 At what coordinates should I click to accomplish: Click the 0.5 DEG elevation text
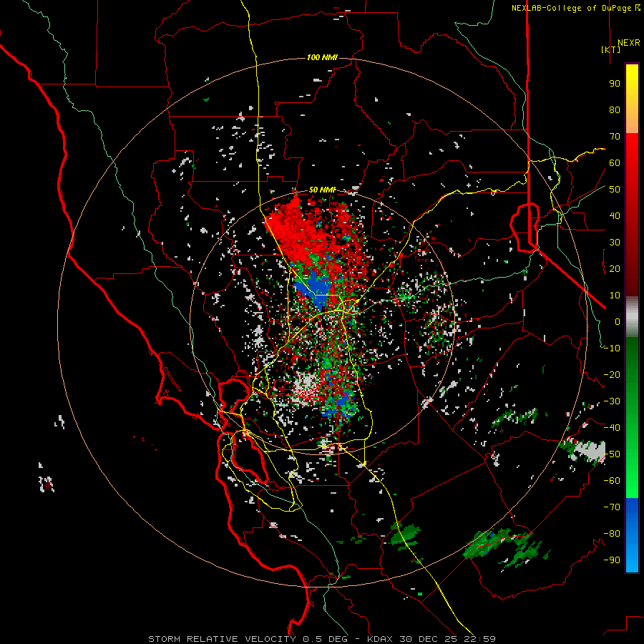[326, 639]
